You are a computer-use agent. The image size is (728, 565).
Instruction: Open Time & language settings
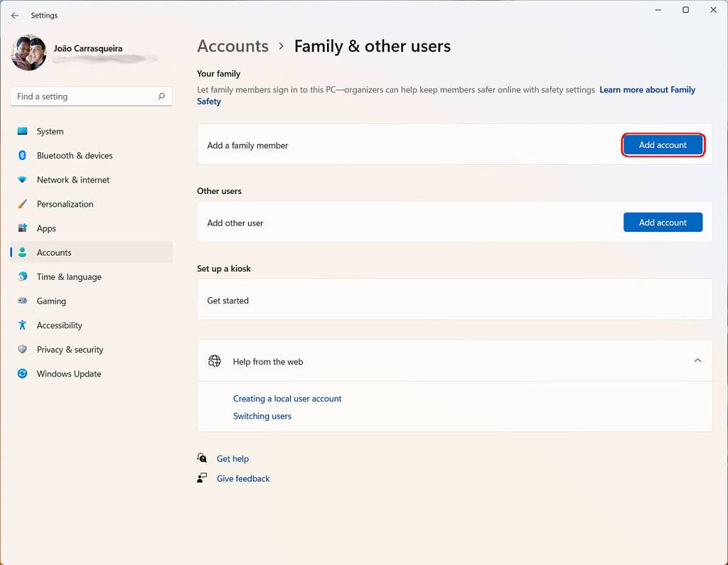(x=23, y=276)
